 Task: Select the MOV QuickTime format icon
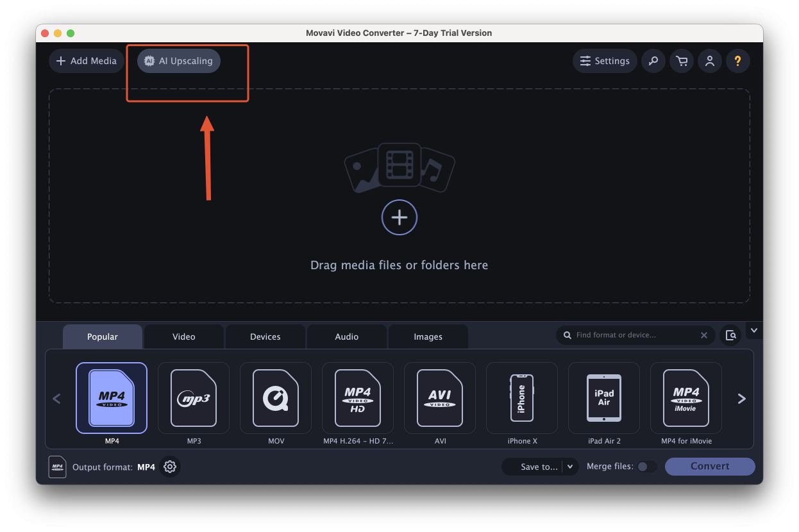coord(276,398)
